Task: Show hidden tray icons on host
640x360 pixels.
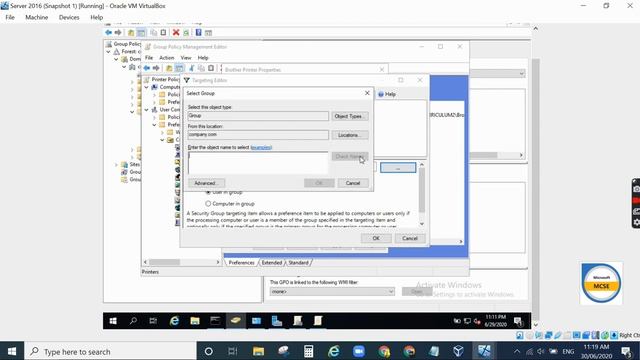Action: coord(517,351)
